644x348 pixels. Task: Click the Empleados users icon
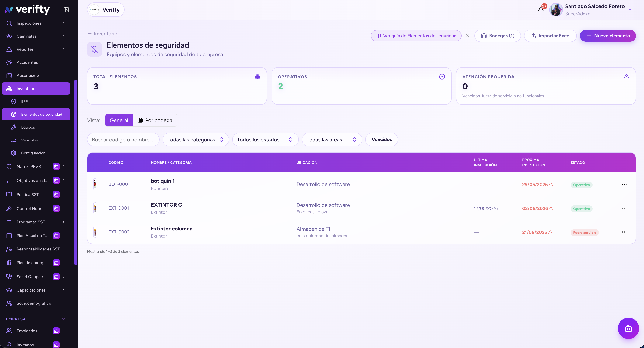click(x=9, y=331)
